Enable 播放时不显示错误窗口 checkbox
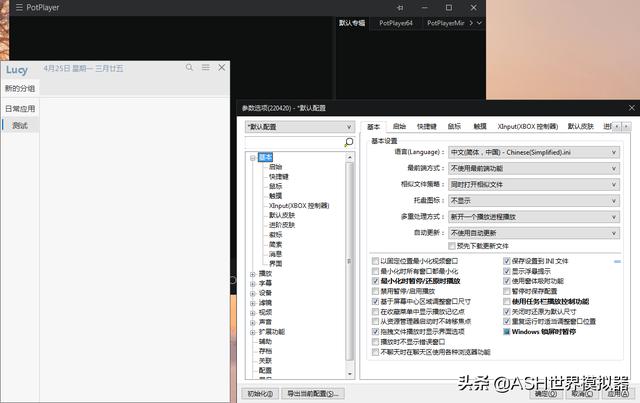The height and width of the screenshot is (403, 640). tap(376, 342)
